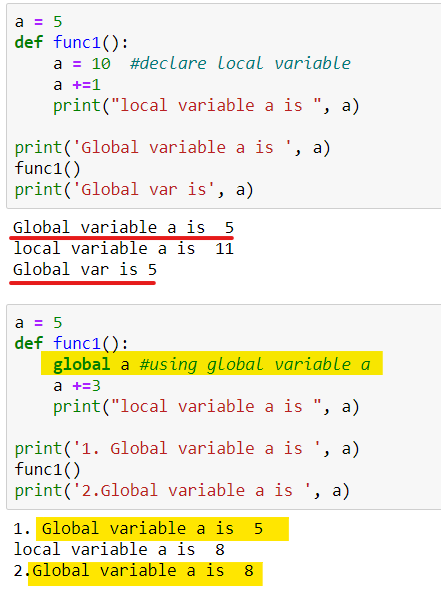Click output line 'Global var is 5'
441x595 pixels.
tap(85, 269)
